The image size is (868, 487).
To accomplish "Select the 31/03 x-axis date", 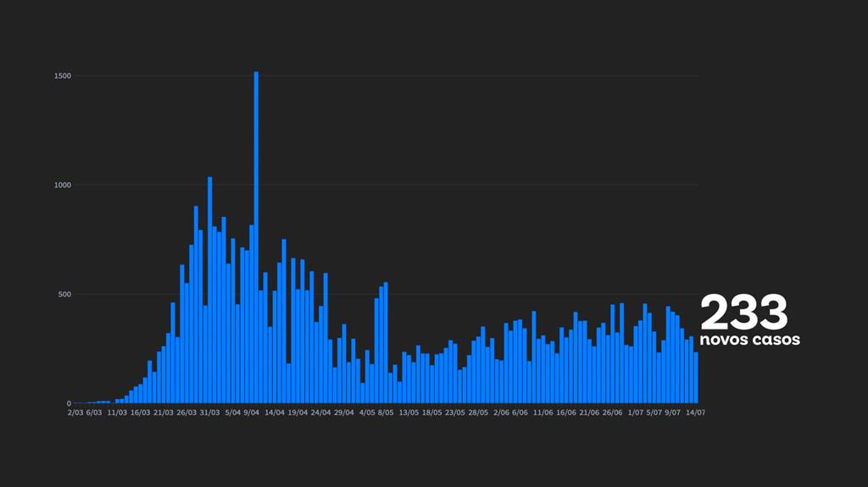I will [209, 413].
